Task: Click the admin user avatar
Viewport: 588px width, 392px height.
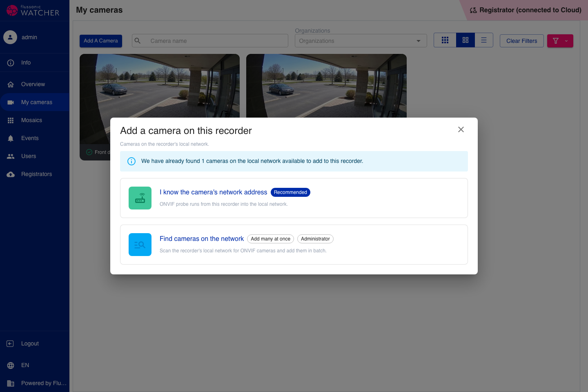Action: click(x=10, y=37)
